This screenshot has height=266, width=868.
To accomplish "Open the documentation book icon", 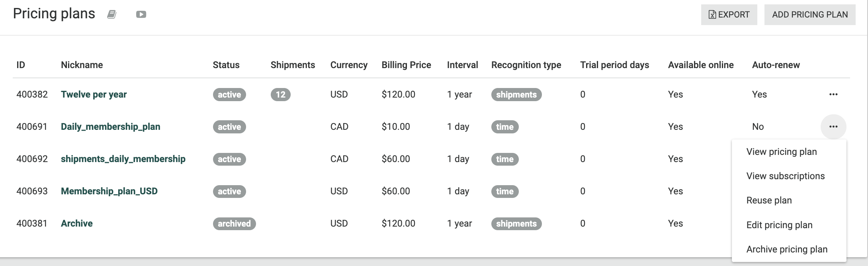I will tap(112, 15).
